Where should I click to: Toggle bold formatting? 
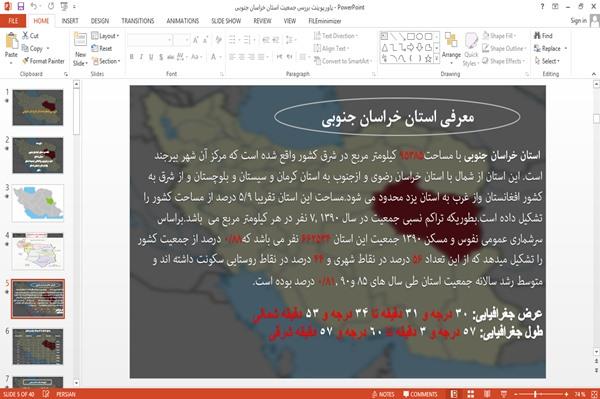click(132, 57)
